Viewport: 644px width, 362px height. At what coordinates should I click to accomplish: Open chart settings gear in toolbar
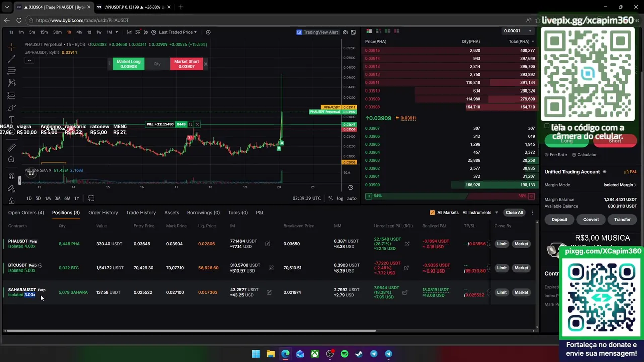pyautogui.click(x=154, y=32)
